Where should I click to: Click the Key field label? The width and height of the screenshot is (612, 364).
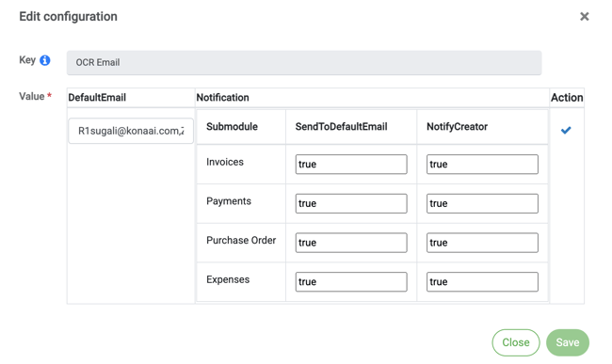27,60
